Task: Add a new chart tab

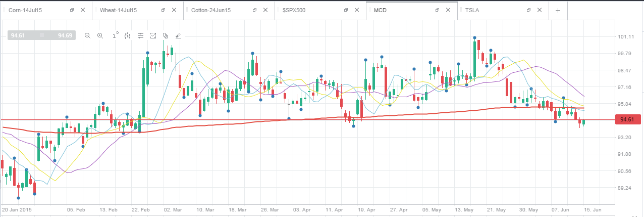Action: coord(558,10)
